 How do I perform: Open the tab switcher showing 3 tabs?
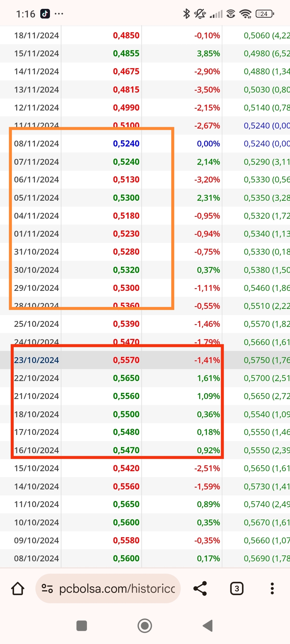tap(237, 589)
